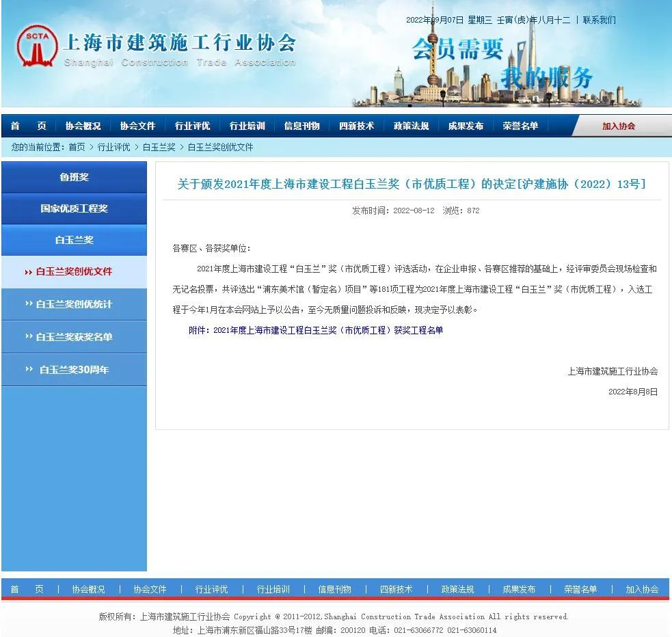Image resolution: width=672 pixels, height=637 pixels.
Task: Click 荣誉名单 in the footer navigation
Action: pos(580,589)
